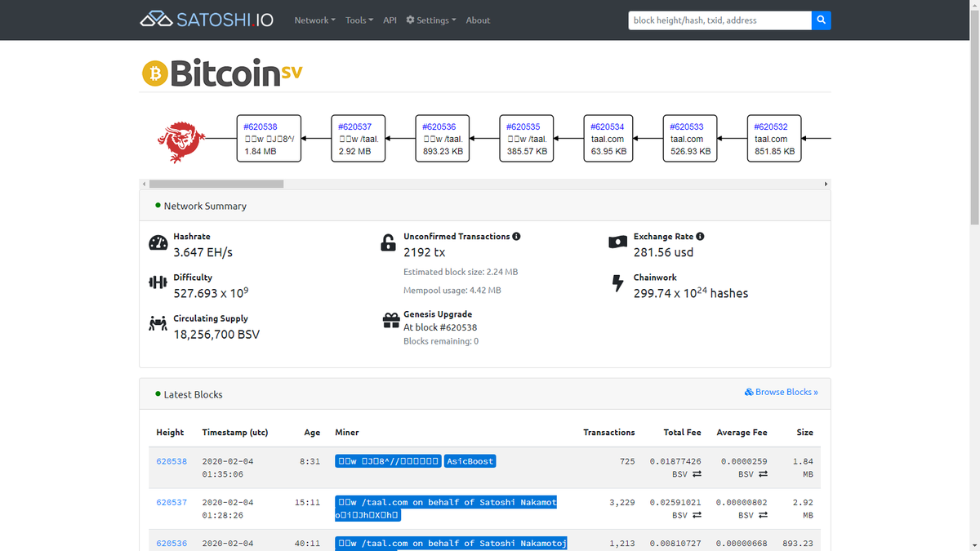Click Browse Blocks link

coord(782,392)
